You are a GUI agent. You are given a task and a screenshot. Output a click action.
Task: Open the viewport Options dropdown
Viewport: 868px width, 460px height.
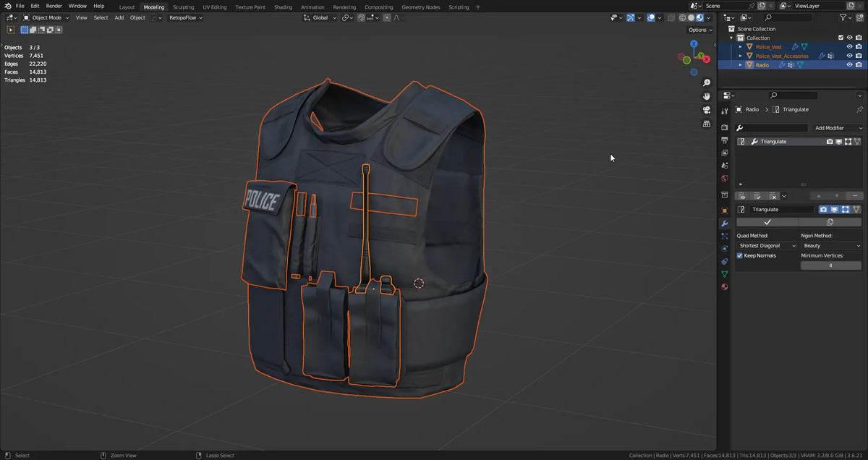[699, 30]
